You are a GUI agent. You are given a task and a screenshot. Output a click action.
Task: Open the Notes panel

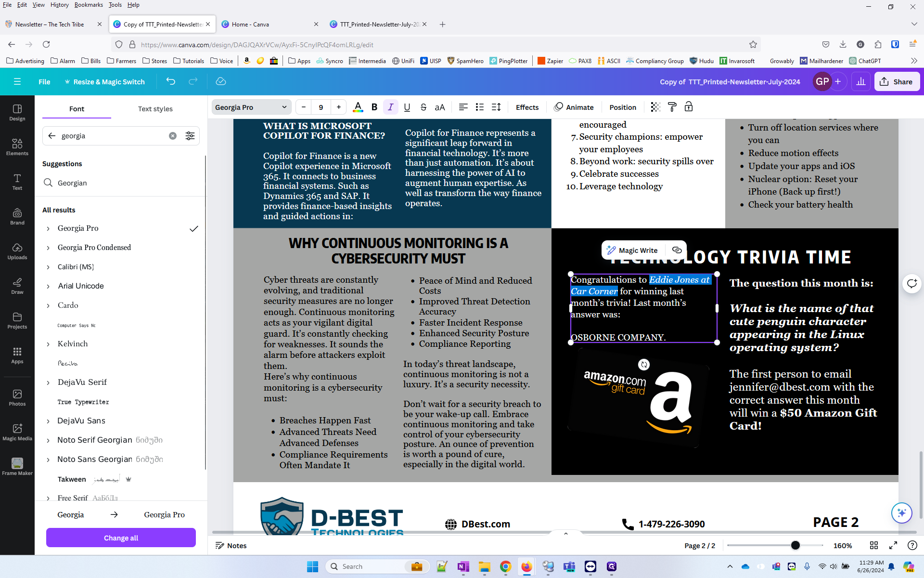click(x=231, y=545)
